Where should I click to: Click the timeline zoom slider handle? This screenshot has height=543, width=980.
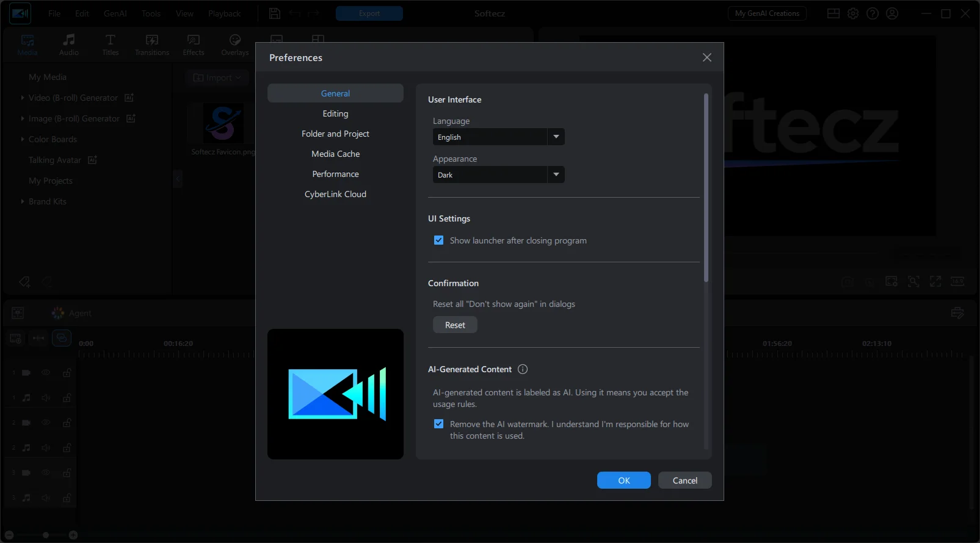coord(46,535)
